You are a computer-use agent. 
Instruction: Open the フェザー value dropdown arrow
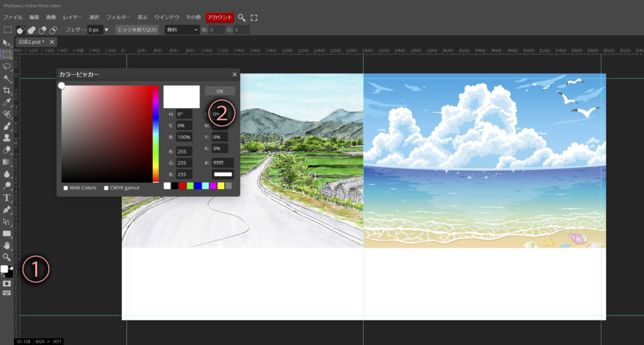point(106,30)
